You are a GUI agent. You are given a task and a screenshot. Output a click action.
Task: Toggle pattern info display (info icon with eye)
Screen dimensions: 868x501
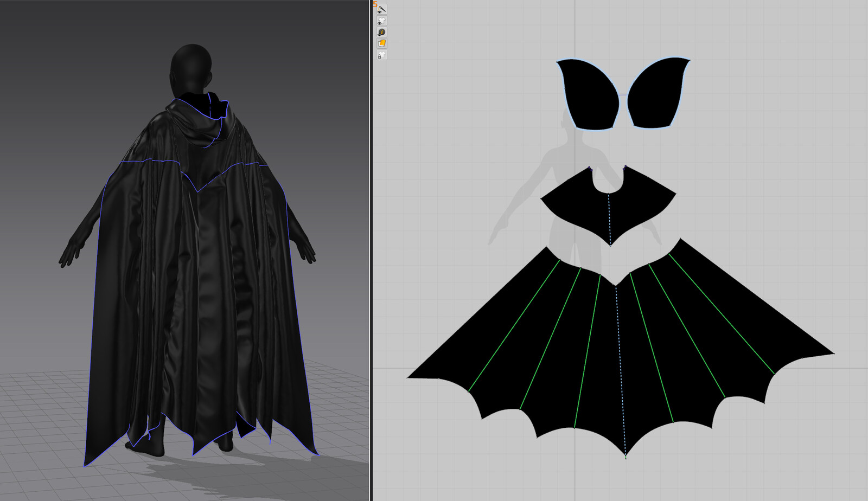tap(382, 32)
